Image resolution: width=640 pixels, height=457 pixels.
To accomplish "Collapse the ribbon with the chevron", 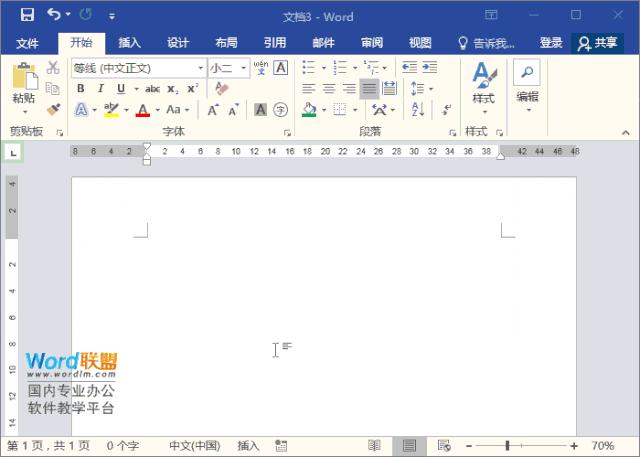I will coord(626,133).
